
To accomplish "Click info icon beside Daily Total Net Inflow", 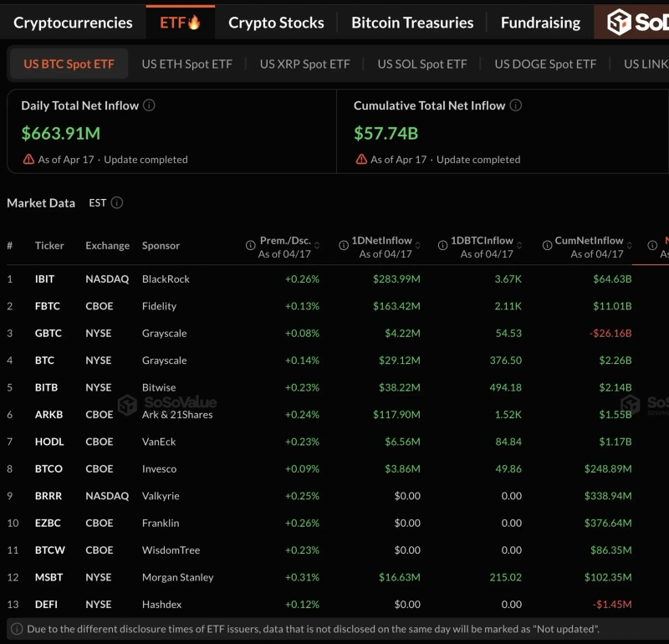I will coord(149,105).
